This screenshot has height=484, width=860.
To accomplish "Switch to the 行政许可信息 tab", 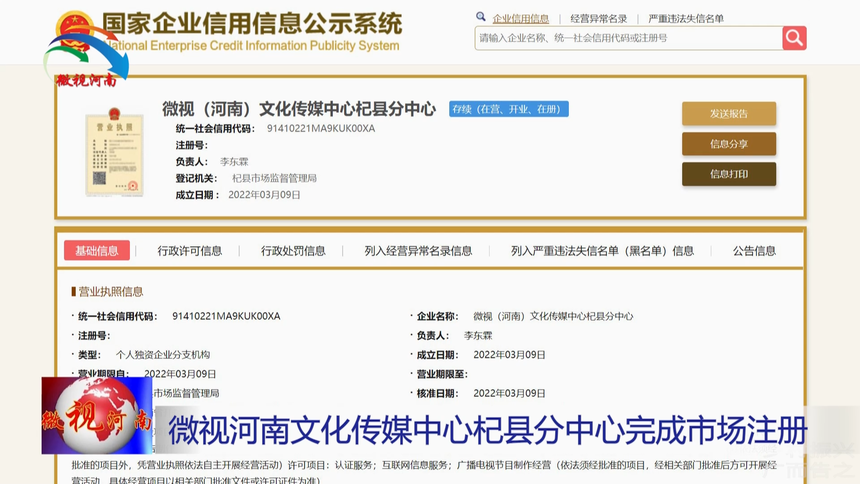I will pos(190,251).
